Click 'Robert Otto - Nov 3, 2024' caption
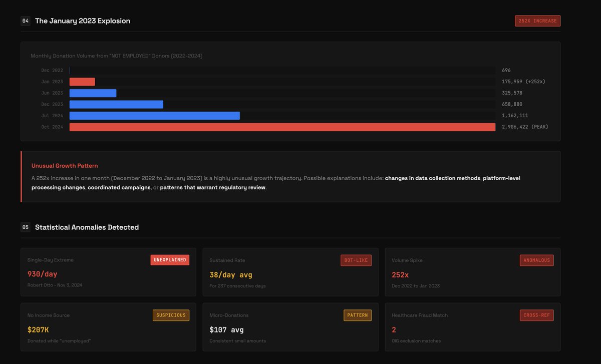Viewport: 601px width, 364px height. coord(55,285)
